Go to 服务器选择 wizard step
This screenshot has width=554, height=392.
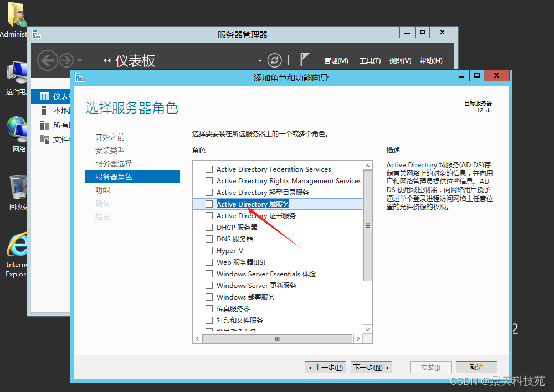114,163
